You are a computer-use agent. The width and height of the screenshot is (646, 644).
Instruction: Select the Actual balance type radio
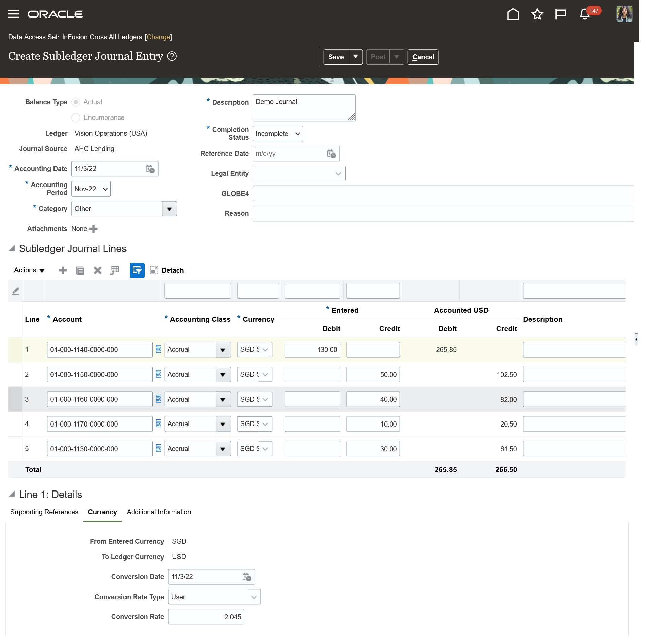(76, 102)
